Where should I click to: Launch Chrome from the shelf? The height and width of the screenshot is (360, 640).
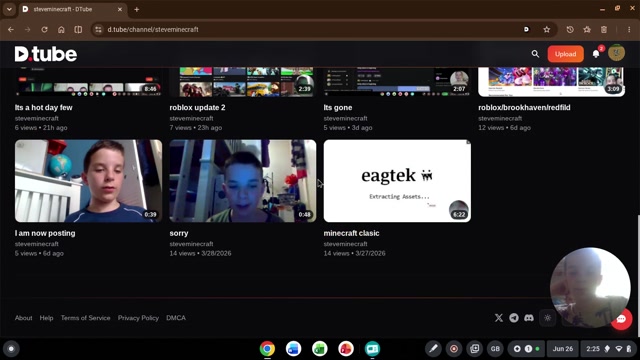coord(267,349)
